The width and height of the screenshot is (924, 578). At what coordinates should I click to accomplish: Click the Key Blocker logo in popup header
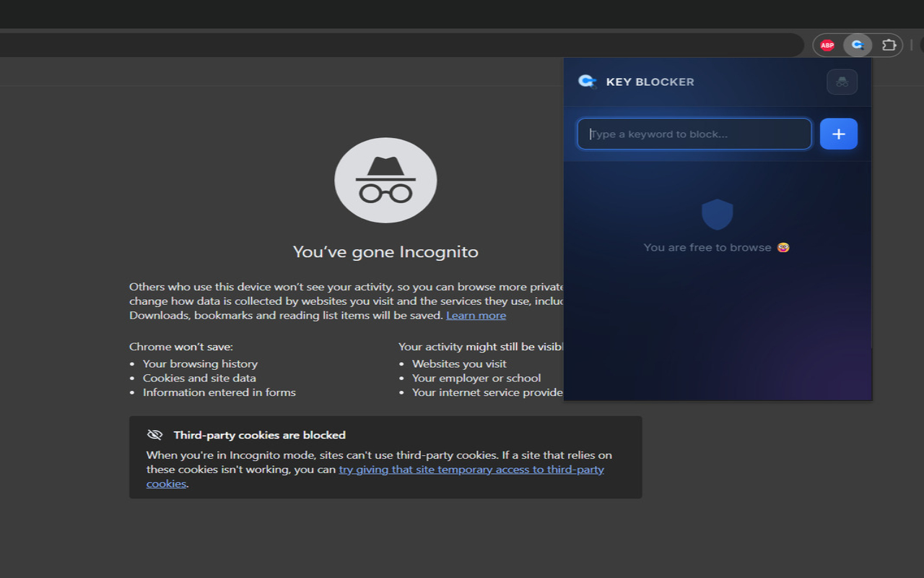click(588, 82)
